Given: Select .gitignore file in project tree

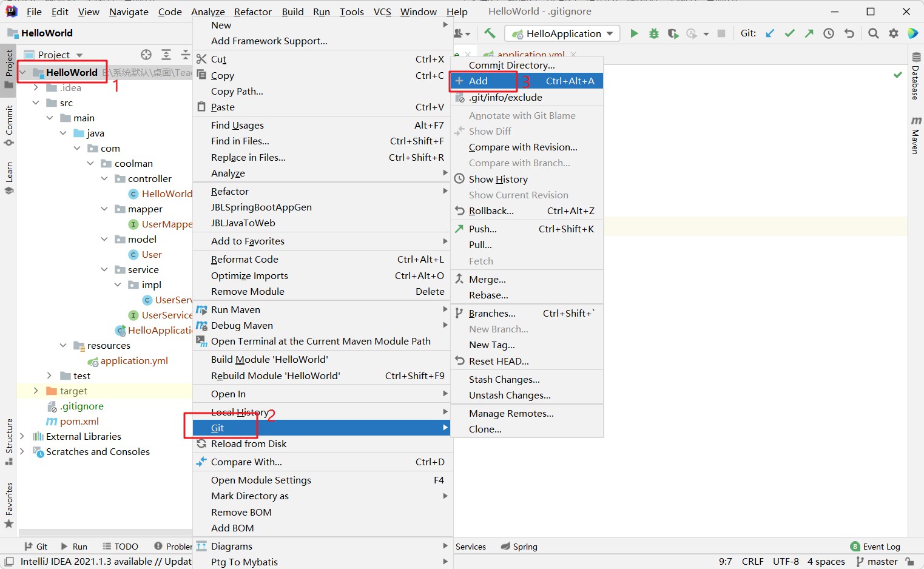Looking at the screenshot, I should coord(75,406).
